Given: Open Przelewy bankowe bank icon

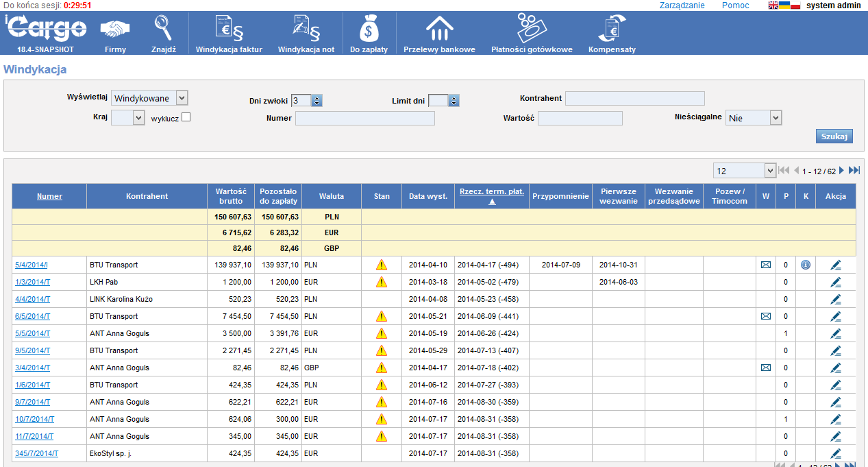Looking at the screenshot, I should pos(439,29).
